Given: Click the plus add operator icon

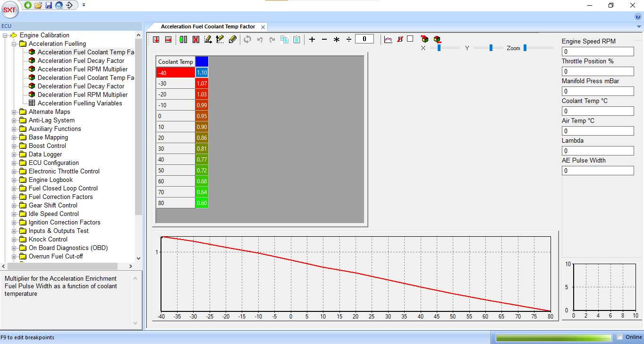Looking at the screenshot, I should coord(312,40).
